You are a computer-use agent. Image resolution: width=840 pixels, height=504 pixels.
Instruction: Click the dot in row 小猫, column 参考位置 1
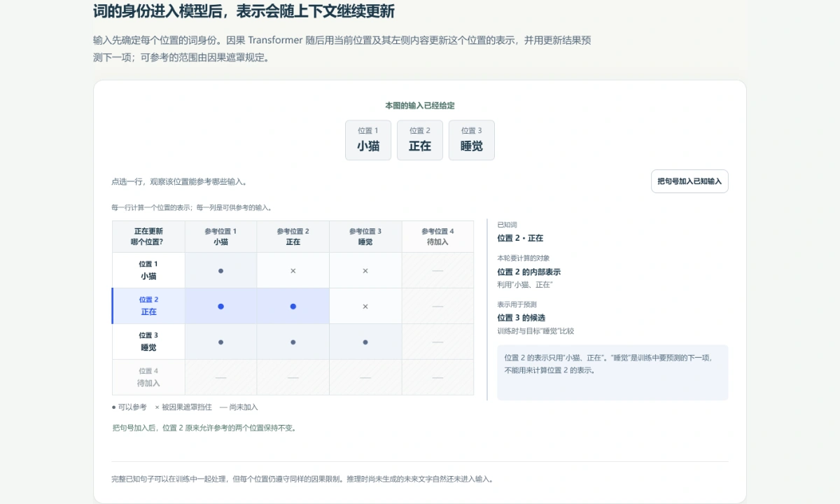click(x=220, y=271)
